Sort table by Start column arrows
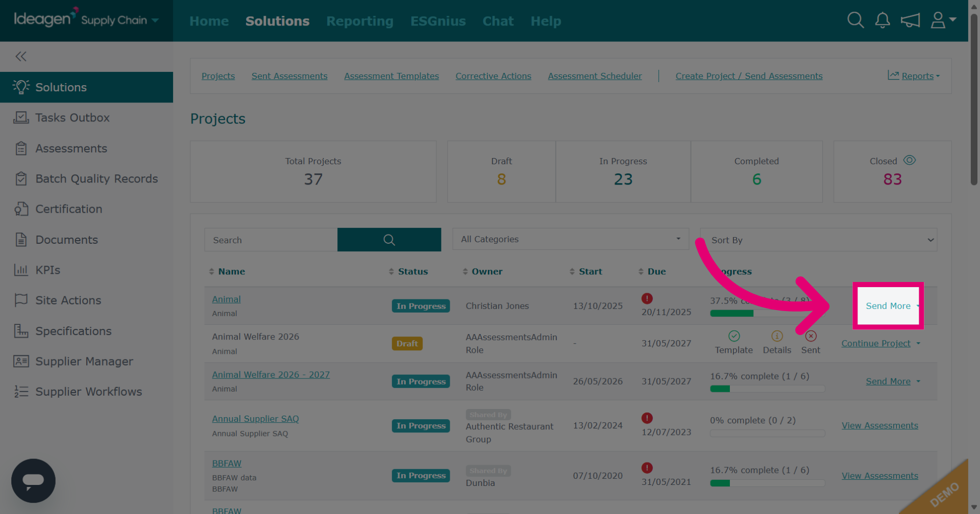The height and width of the screenshot is (514, 980). point(572,271)
